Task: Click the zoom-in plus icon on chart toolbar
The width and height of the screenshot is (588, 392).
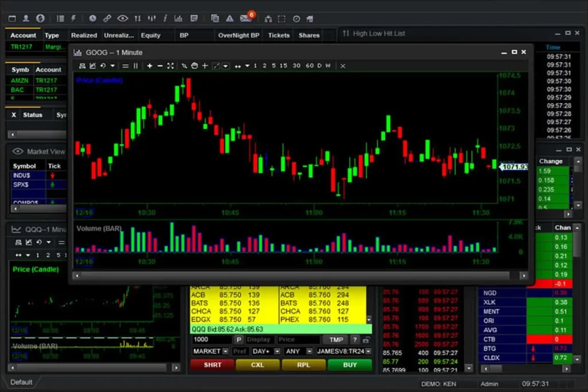Action: [149, 66]
